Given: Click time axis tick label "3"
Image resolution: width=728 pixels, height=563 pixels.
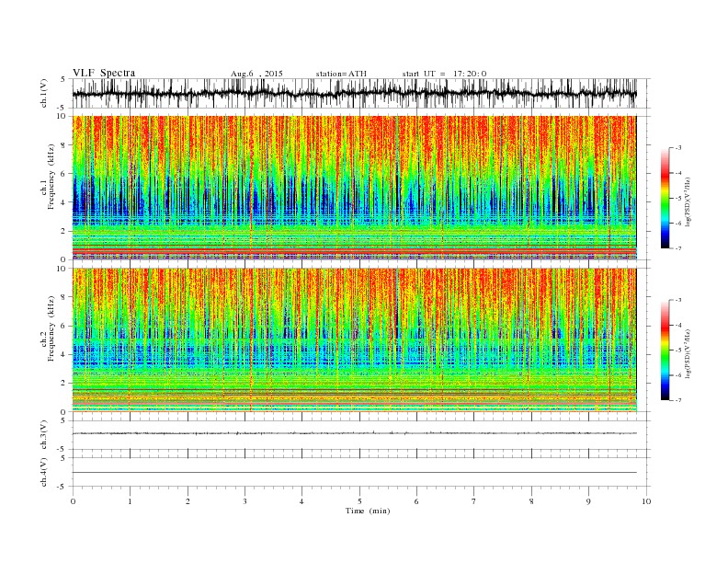Looking at the screenshot, I should 245,501.
